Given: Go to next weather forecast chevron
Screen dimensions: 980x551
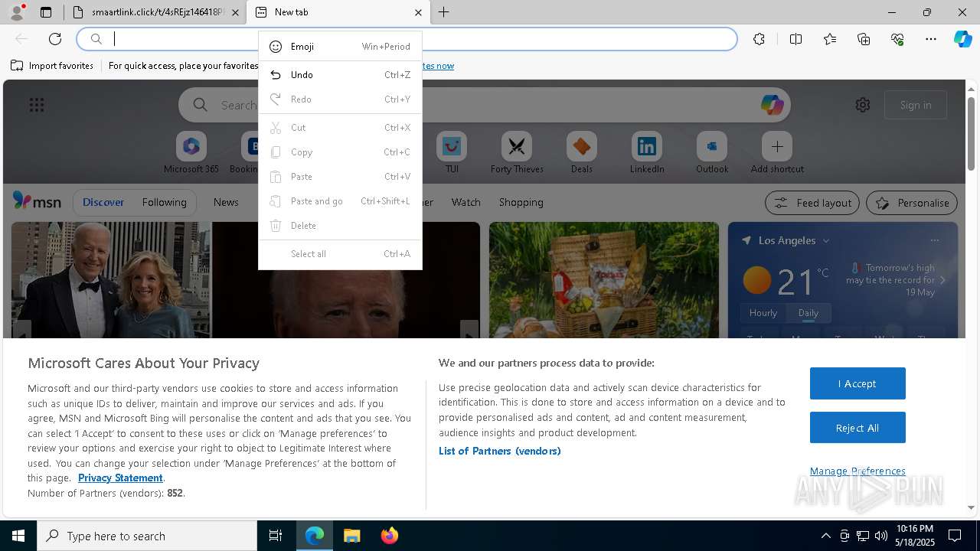Looking at the screenshot, I should tap(942, 280).
